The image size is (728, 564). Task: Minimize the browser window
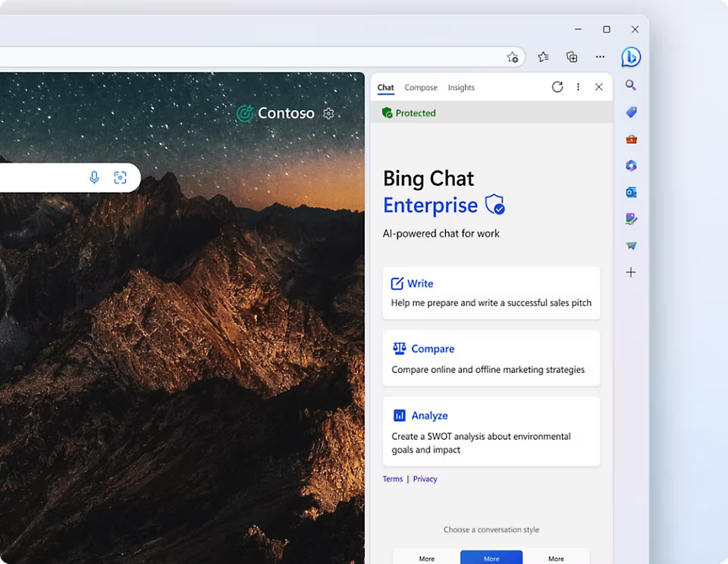point(578,30)
